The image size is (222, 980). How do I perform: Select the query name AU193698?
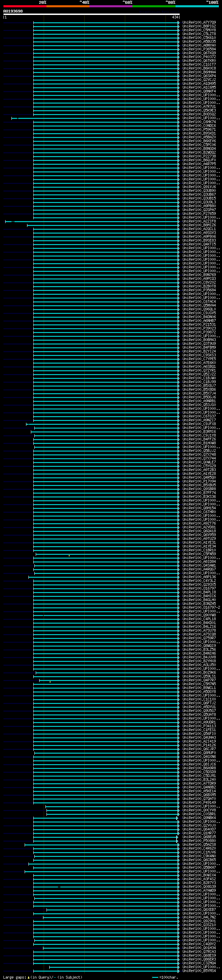[13, 11]
